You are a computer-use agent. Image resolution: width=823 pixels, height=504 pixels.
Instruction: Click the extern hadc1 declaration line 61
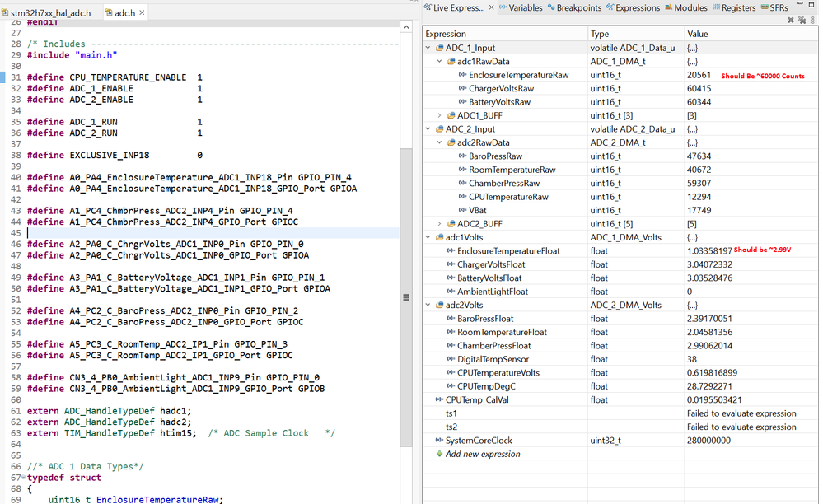(110, 411)
